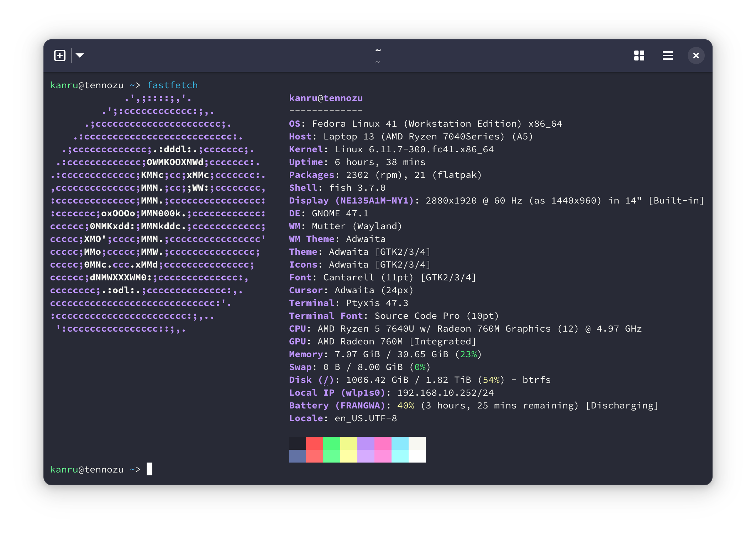Screen dimensions: 756x533
Task: Click the 'WM Theme' label
Action: (x=312, y=239)
